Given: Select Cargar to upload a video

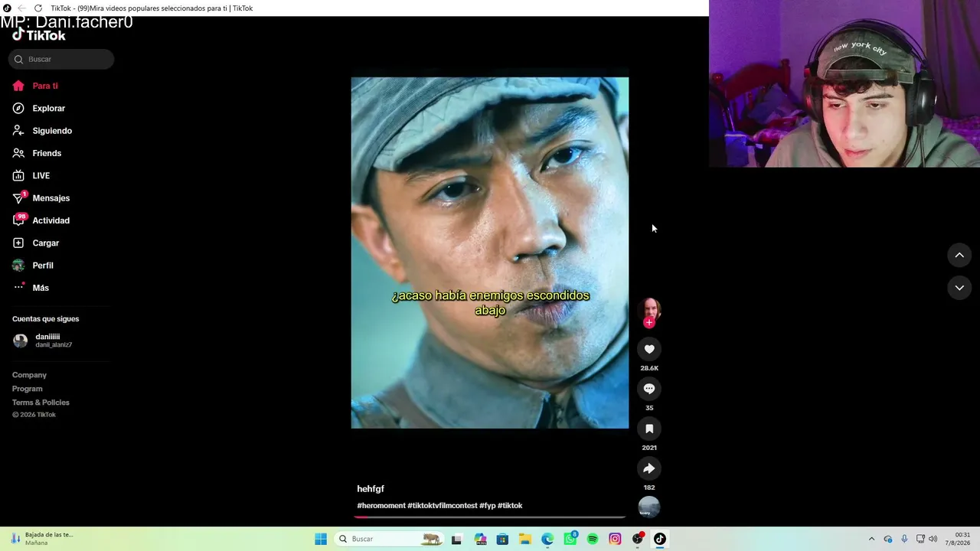Looking at the screenshot, I should [36, 243].
